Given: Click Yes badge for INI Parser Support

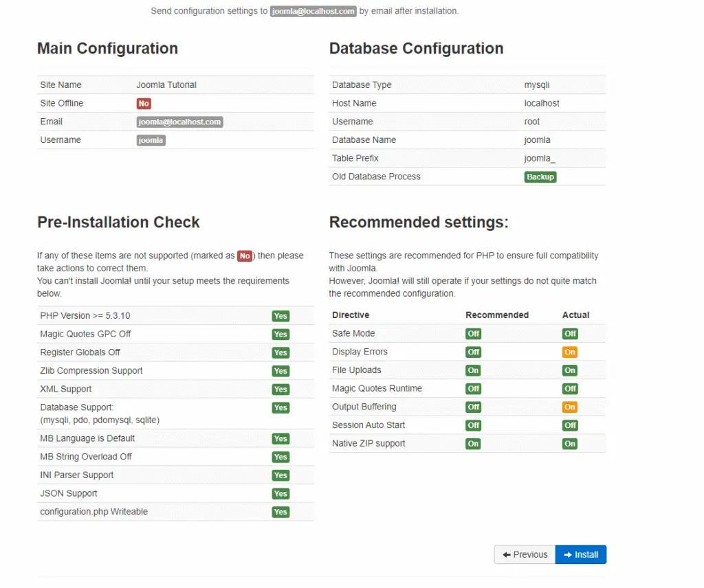Looking at the screenshot, I should click(x=280, y=475).
